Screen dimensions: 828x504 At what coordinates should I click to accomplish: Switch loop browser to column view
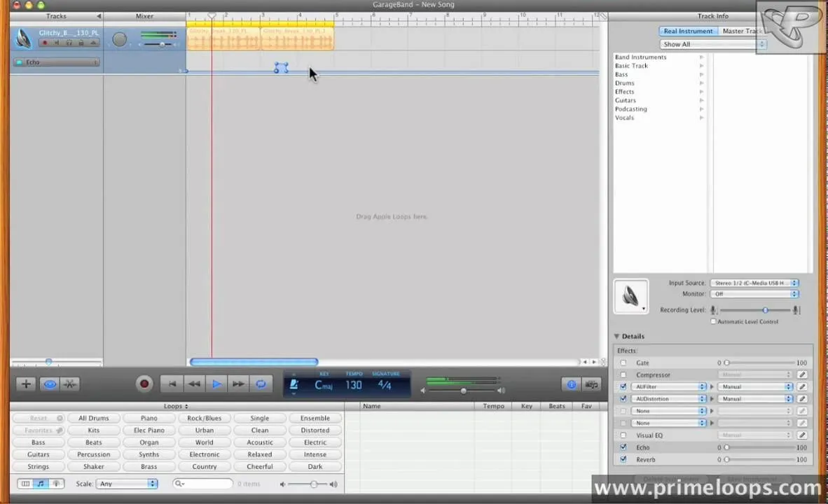click(x=25, y=484)
